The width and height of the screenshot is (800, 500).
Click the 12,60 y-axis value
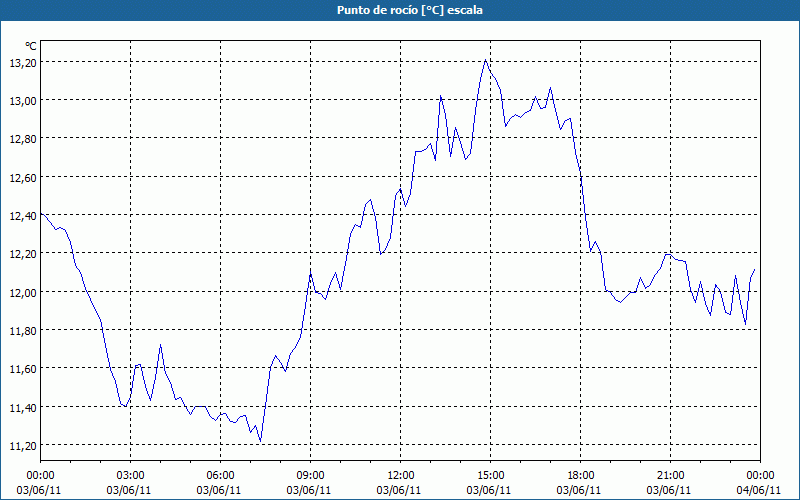22,177
